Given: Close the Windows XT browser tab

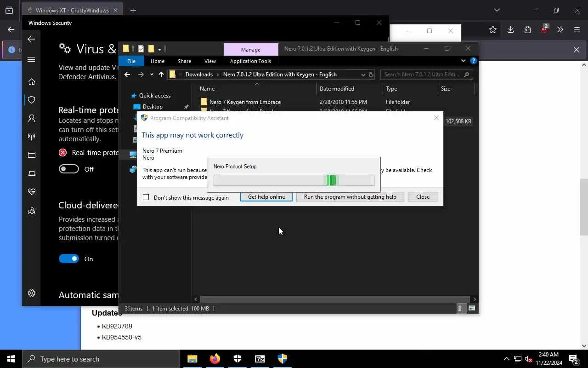Looking at the screenshot, I should click(x=115, y=10).
